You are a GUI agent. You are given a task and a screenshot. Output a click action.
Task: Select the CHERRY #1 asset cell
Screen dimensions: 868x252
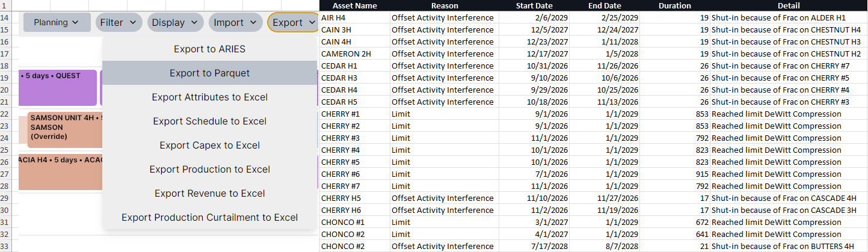pyautogui.click(x=355, y=114)
